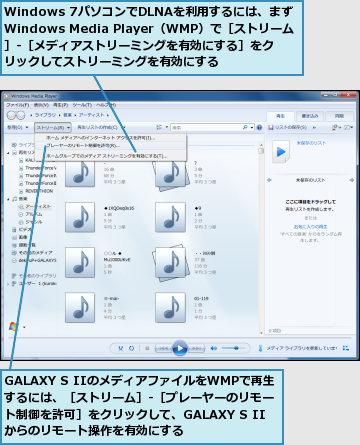The image size is (360, 445).
Task: Click the next list right arrow
Action: pos(351,180)
